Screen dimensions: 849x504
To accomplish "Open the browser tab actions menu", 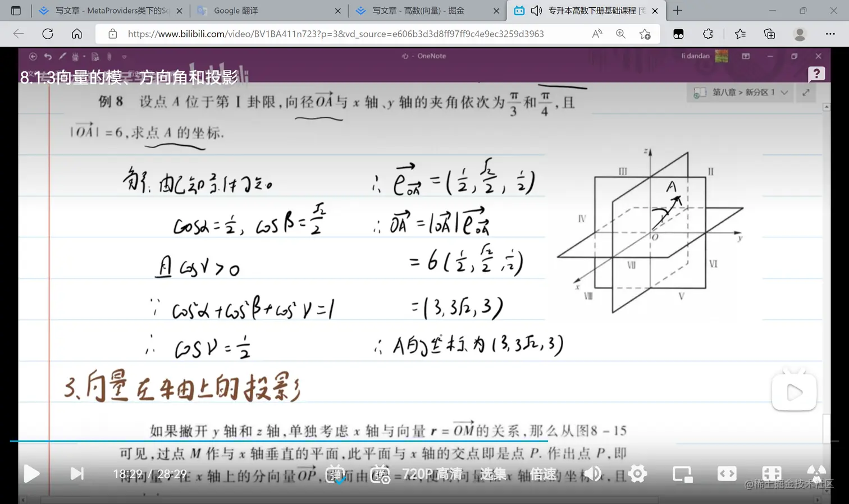I will [x=16, y=11].
